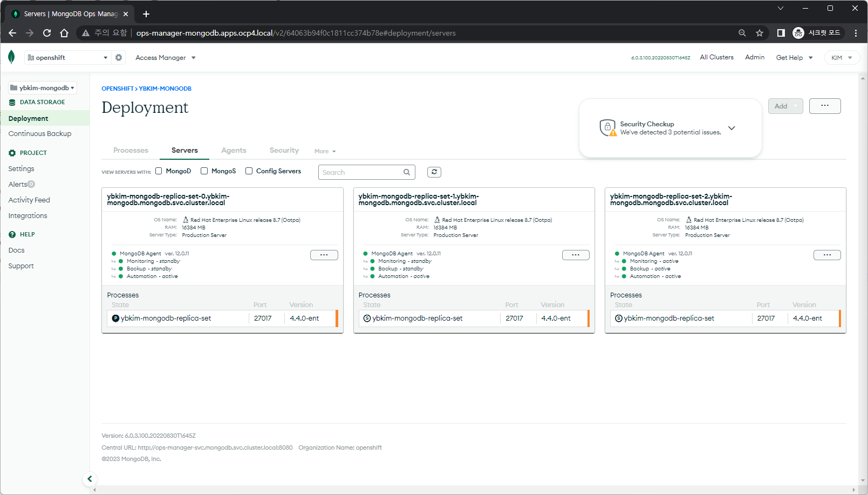Open ellipsis menu for replica-set-1 server
The image size is (868, 495).
[x=576, y=255]
